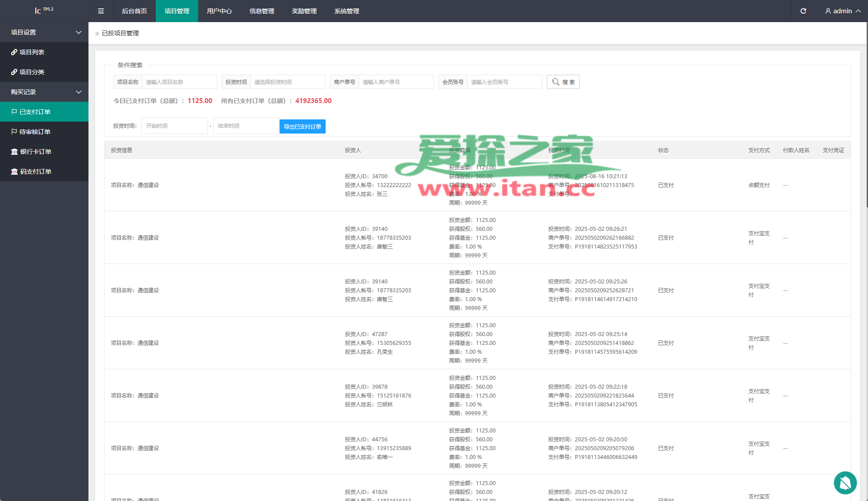Click 支付方式 column header
Screen dimensions: 868x501
click(x=759, y=150)
